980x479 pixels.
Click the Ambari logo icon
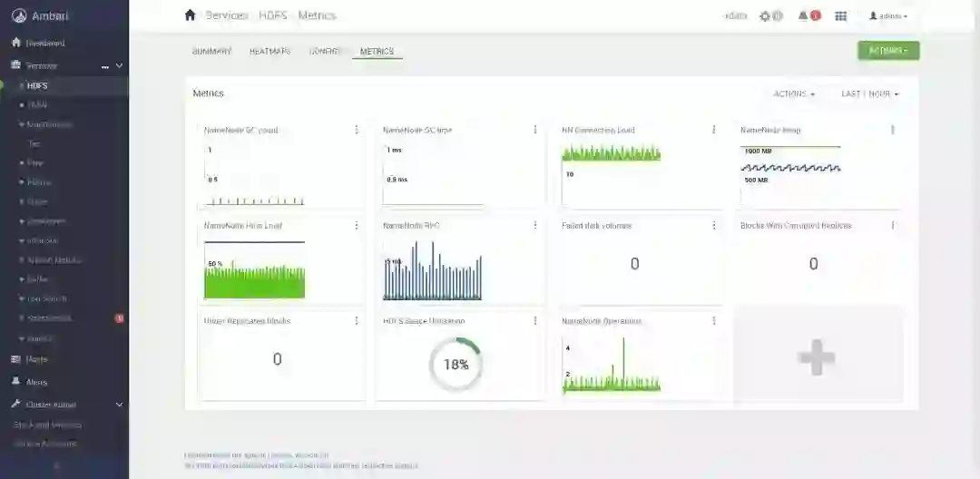tap(19, 15)
